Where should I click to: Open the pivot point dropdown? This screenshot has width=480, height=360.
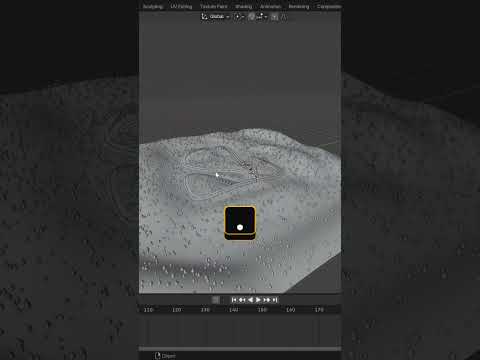(x=239, y=17)
